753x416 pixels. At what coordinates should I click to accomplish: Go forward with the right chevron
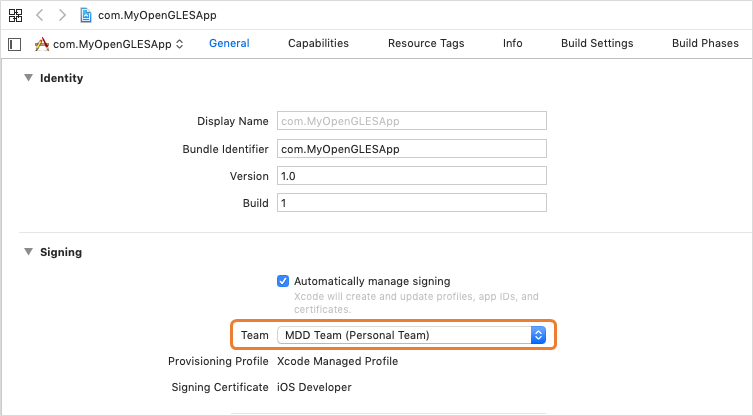(x=62, y=15)
